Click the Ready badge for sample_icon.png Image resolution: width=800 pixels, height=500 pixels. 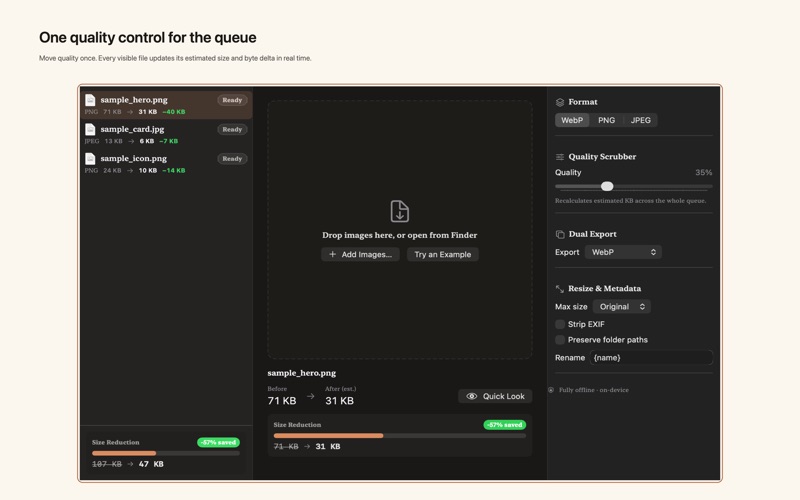[232, 159]
